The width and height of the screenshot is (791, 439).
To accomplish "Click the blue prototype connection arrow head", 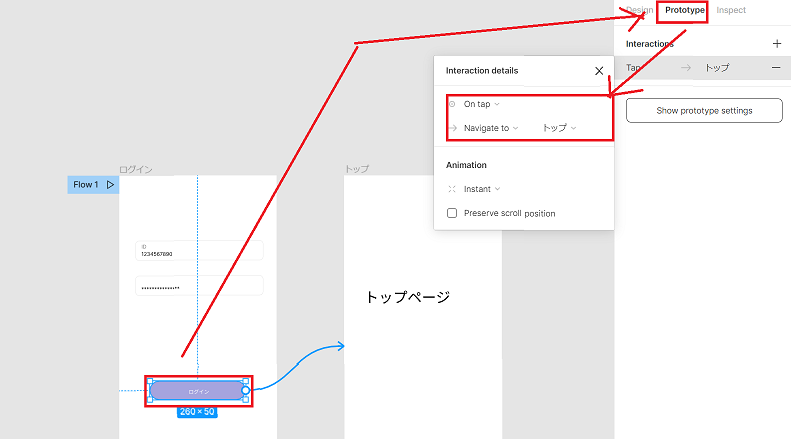I will point(341,346).
